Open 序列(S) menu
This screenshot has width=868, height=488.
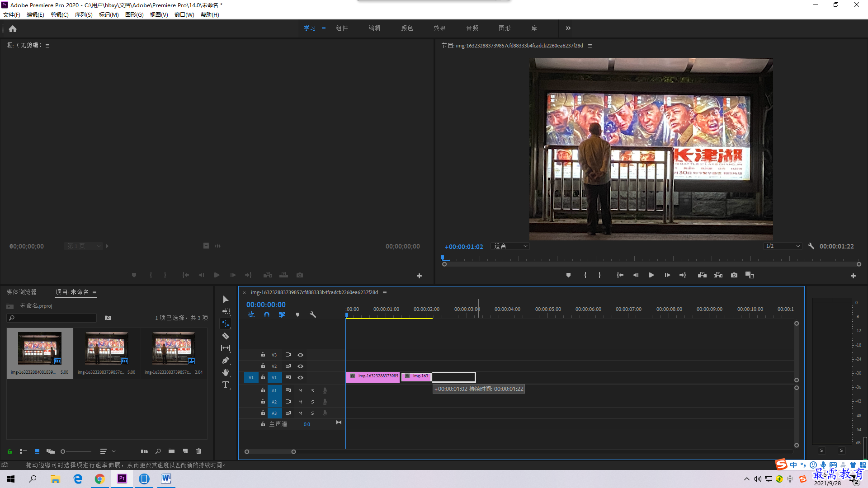point(84,15)
